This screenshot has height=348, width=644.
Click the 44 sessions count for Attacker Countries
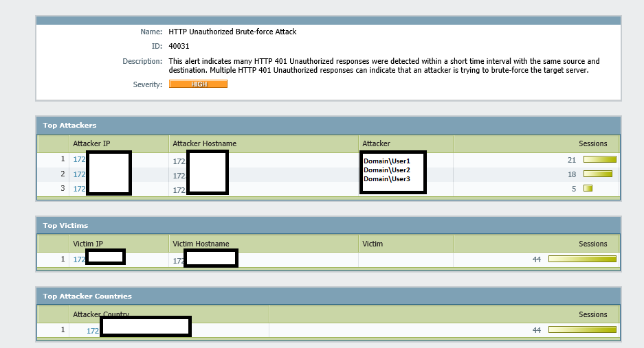point(536,330)
